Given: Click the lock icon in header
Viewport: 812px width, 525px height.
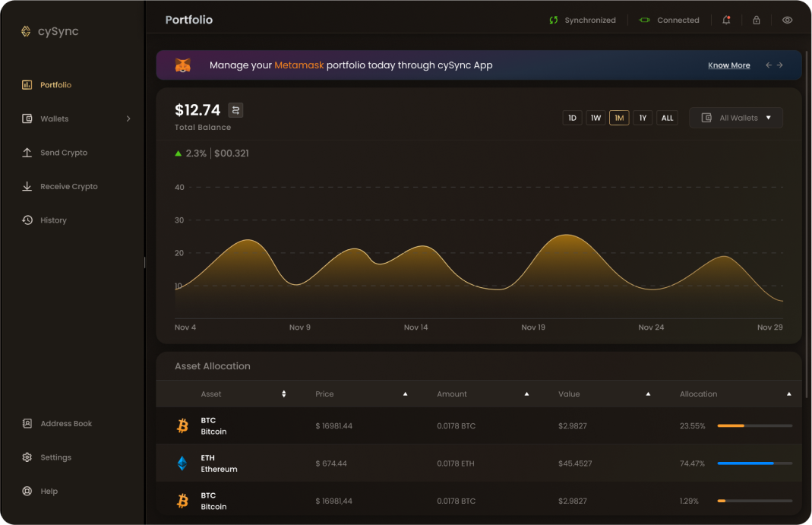Looking at the screenshot, I should (757, 21).
